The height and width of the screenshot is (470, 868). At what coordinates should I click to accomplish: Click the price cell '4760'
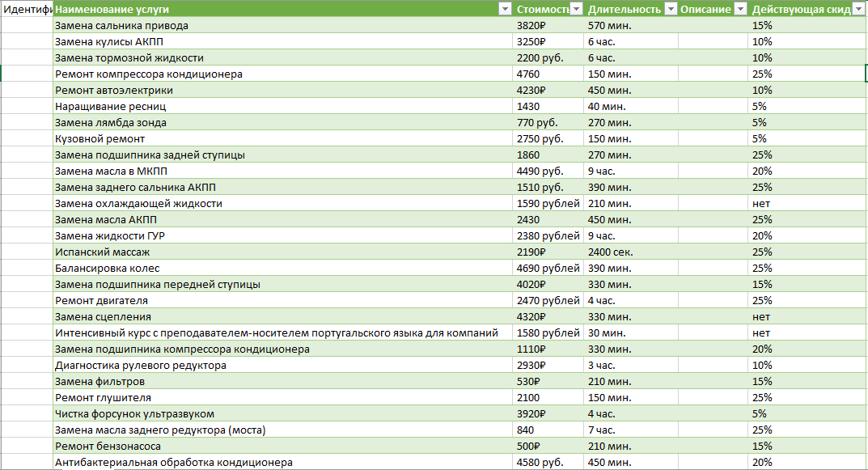(548, 74)
